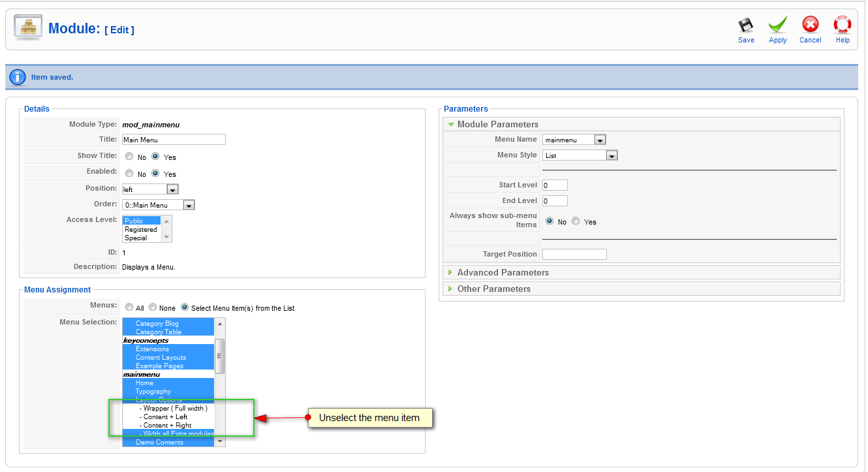Click the Save floppy disk icon
Image resolution: width=868 pixels, height=472 pixels.
745,25
